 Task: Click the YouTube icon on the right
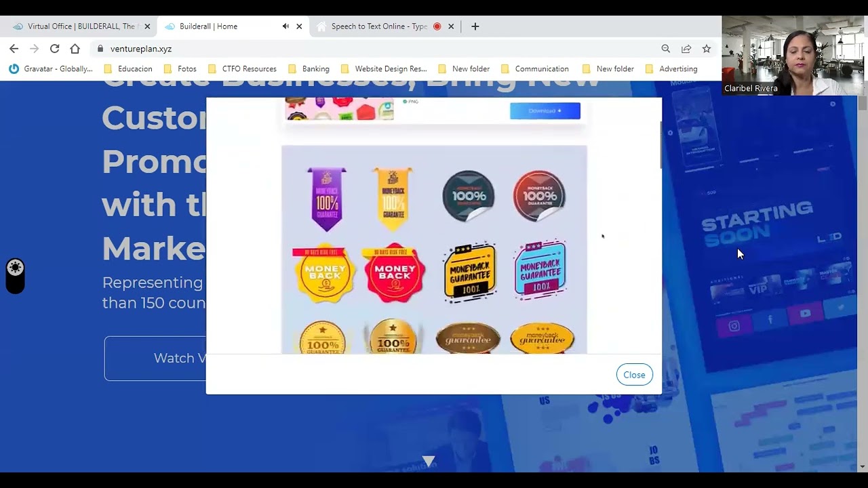[805, 313]
